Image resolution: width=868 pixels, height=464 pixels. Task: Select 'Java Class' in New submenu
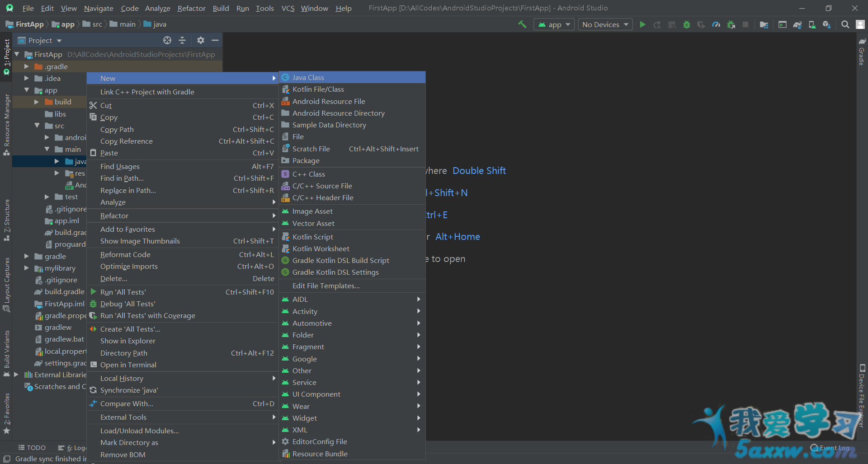pos(352,77)
